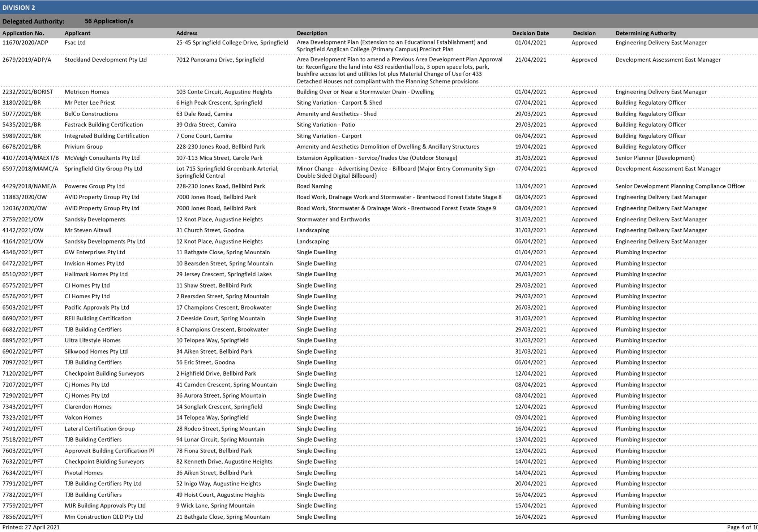Click the Application No. column header
This screenshot has width=758, height=532.
tap(23, 33)
